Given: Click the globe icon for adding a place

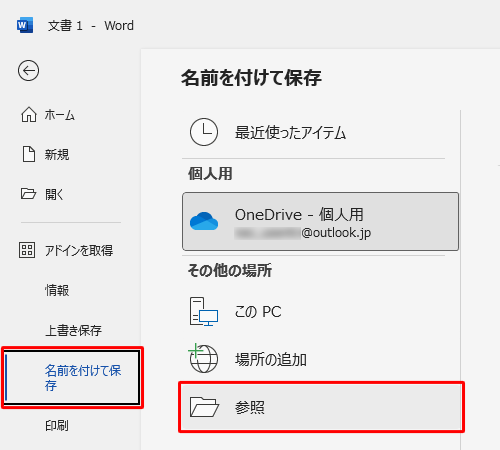Looking at the screenshot, I should 203,358.
